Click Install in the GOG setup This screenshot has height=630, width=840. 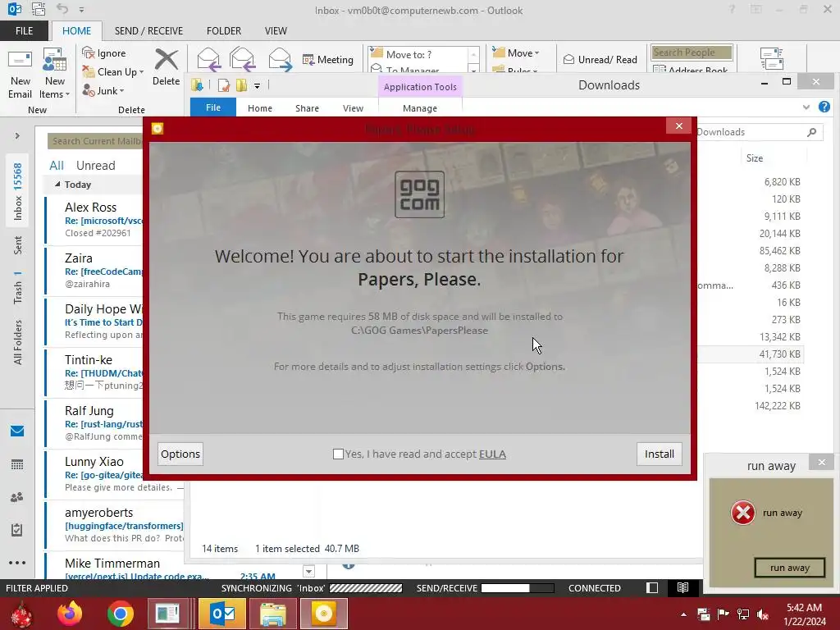[x=660, y=454]
